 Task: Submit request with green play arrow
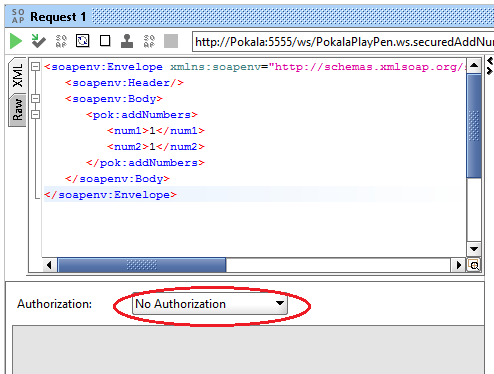click(16, 41)
